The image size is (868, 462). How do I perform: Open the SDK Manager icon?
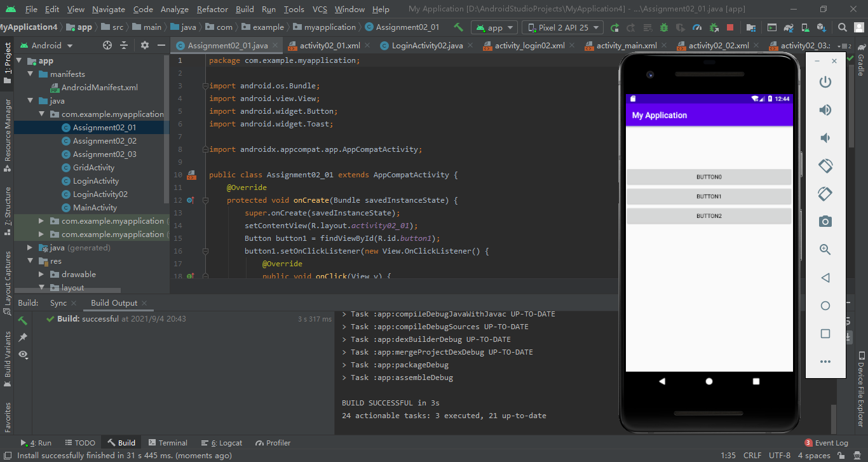[x=821, y=27]
